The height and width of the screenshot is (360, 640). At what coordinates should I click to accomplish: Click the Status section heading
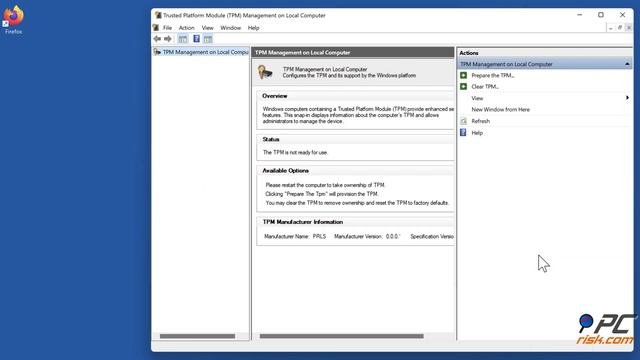coord(271,139)
